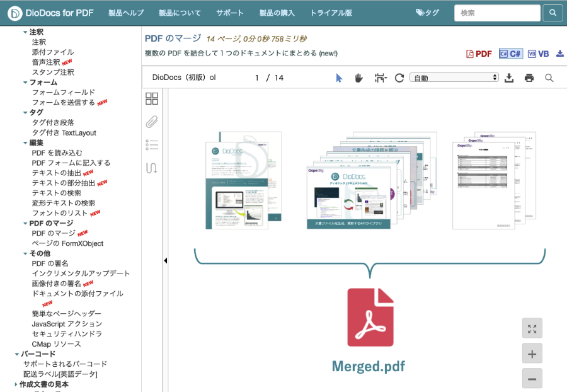Show the C# source code
This screenshot has width=567, height=392.
click(x=510, y=54)
